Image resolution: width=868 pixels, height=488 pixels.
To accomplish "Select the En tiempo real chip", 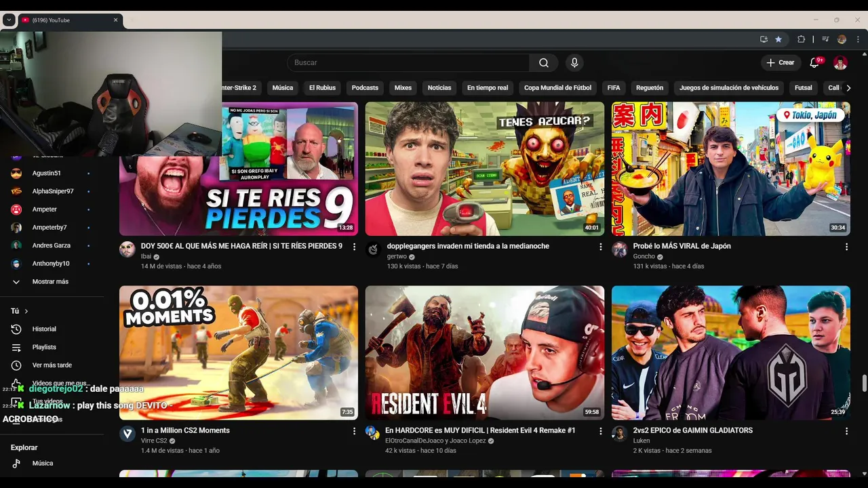I will pyautogui.click(x=488, y=87).
